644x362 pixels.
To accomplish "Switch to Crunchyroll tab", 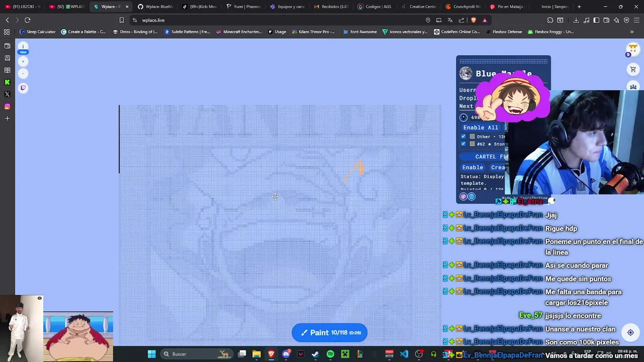I will 463,7.
